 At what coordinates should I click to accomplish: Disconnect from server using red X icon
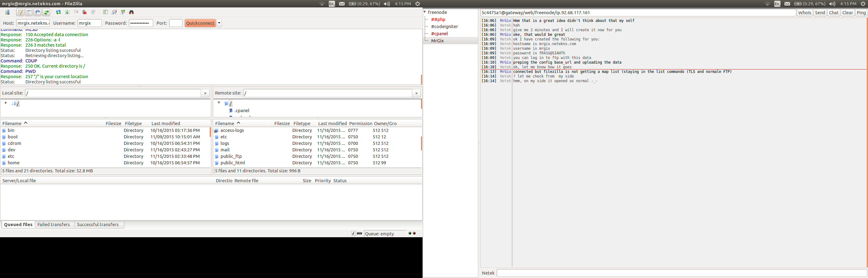tap(84, 12)
